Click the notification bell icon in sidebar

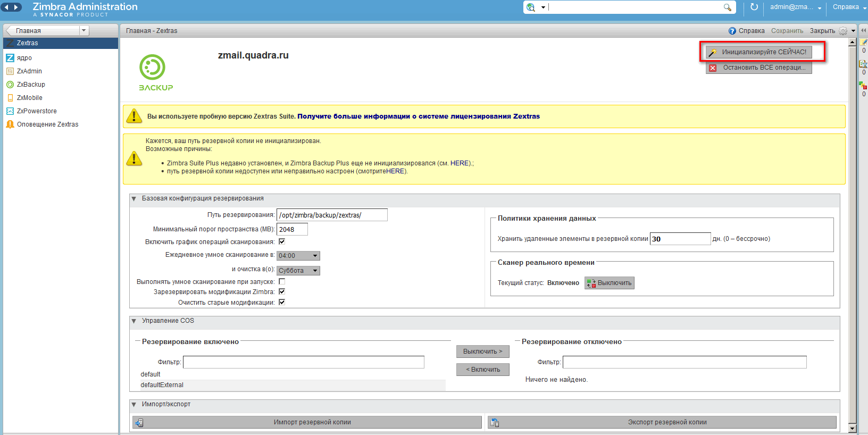pos(10,124)
